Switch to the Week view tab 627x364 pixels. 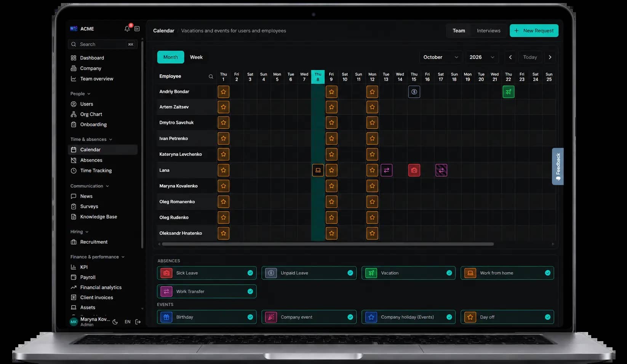tap(196, 57)
